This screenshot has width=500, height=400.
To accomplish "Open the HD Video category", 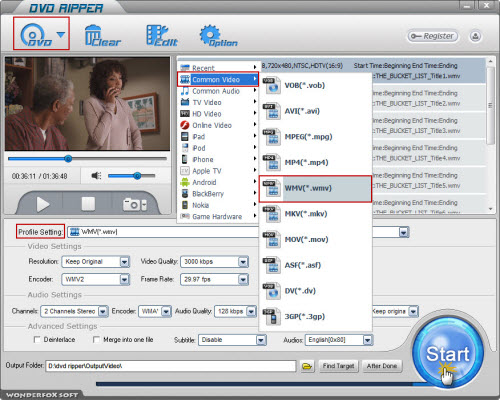I will (218, 114).
